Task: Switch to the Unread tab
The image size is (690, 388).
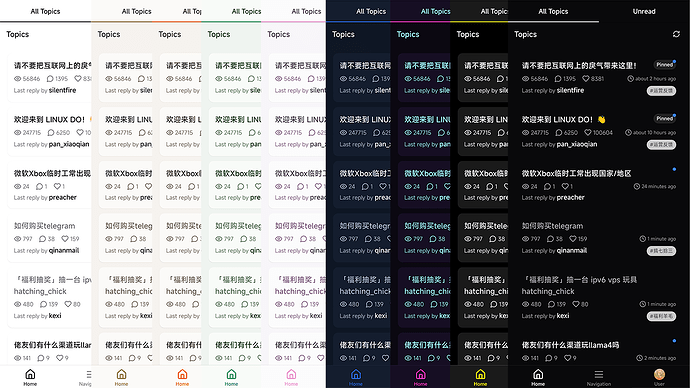Action: pos(644,11)
